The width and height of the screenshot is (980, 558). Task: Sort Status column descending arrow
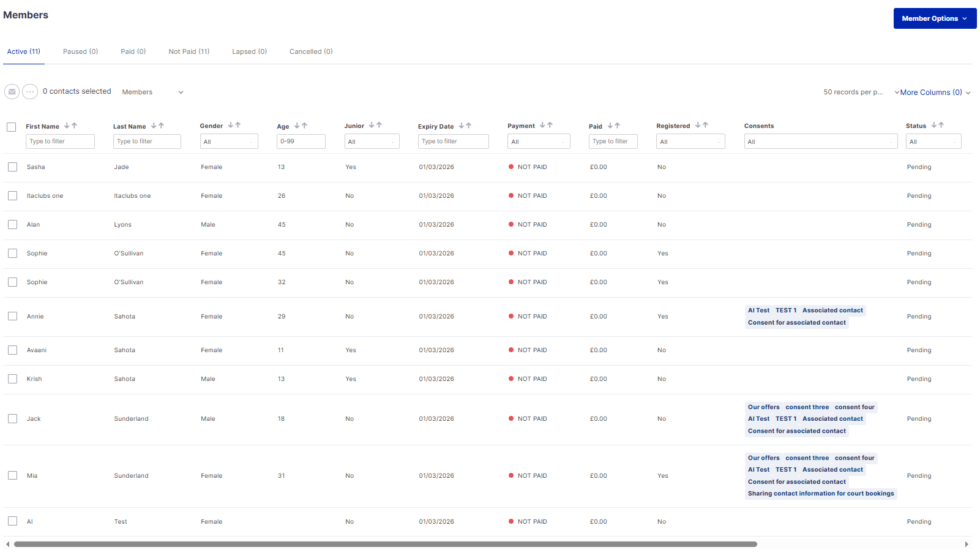point(934,125)
